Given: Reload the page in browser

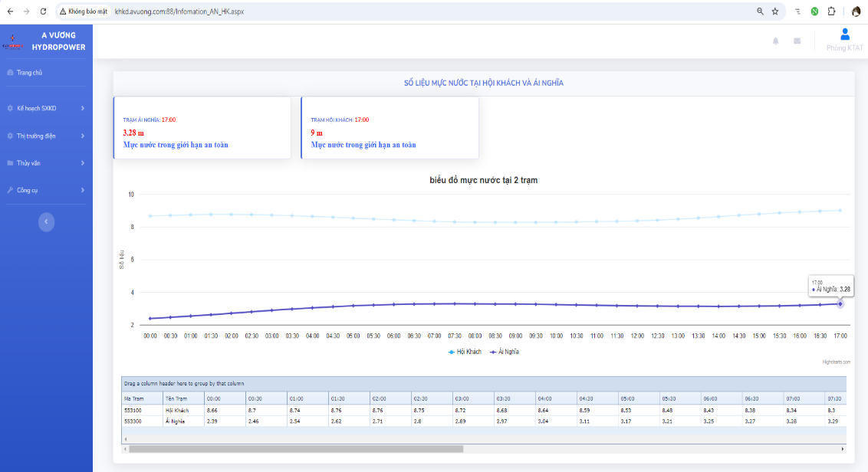Looking at the screenshot, I should click(42, 11).
